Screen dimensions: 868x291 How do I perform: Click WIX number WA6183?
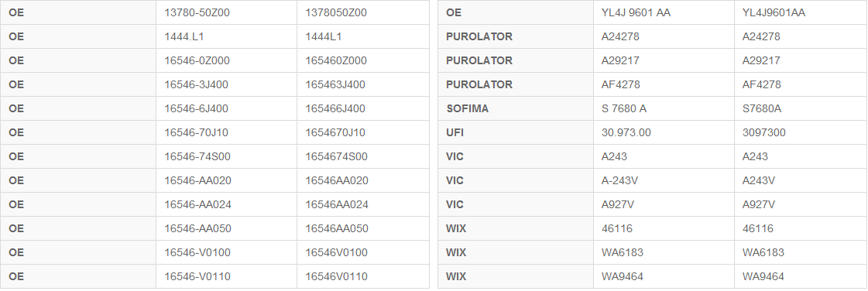click(x=623, y=252)
